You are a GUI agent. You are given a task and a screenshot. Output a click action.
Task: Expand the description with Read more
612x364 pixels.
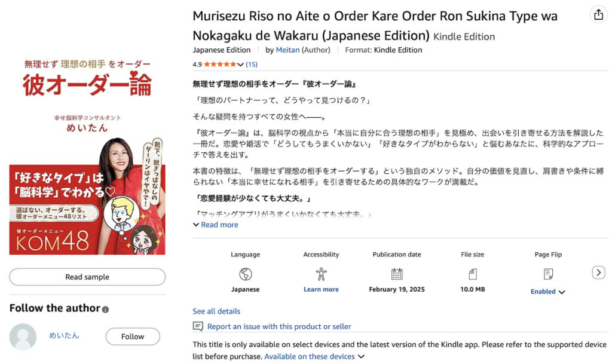click(215, 225)
